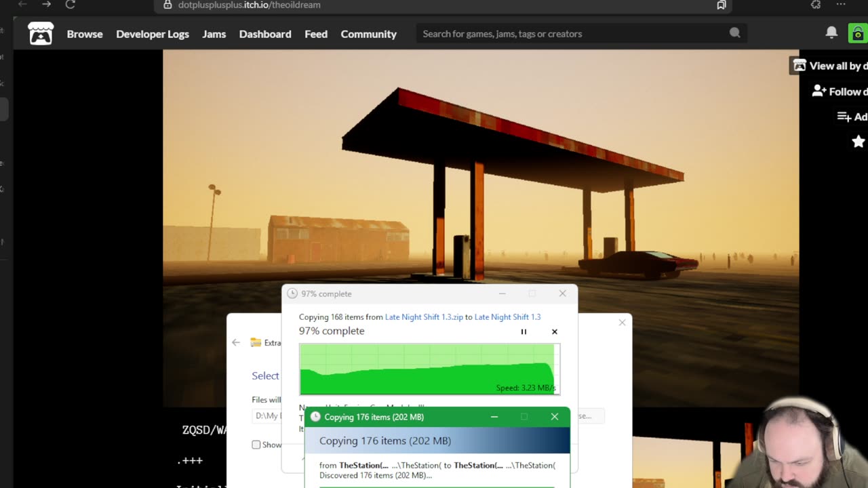Click the address bar lock icon
Image resolution: width=868 pixels, height=488 pixels.
(x=167, y=5)
